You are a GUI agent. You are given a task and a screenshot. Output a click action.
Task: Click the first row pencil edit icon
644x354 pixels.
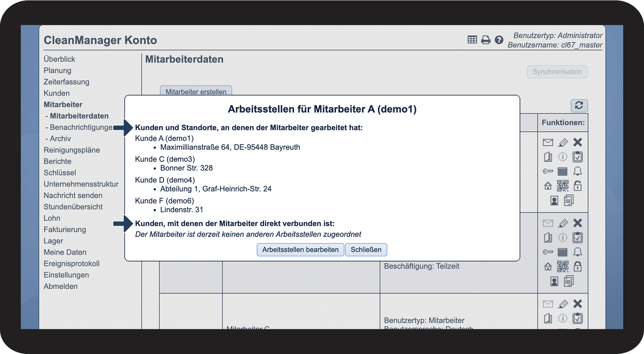click(563, 142)
